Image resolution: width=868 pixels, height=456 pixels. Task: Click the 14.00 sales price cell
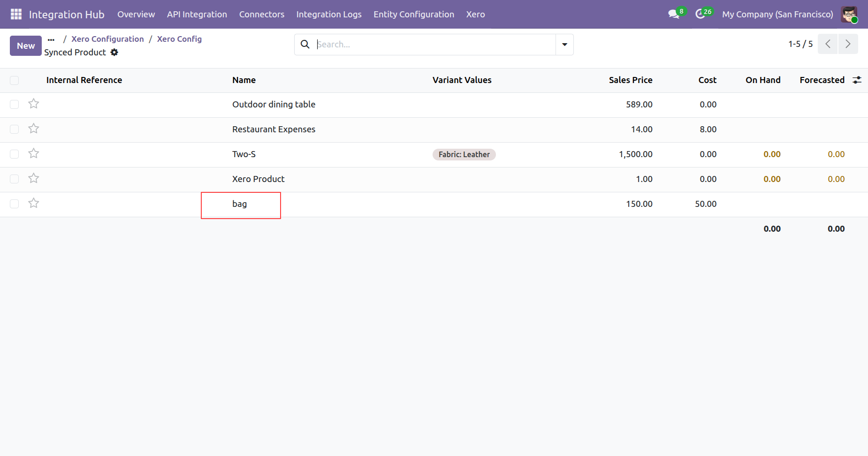click(641, 129)
